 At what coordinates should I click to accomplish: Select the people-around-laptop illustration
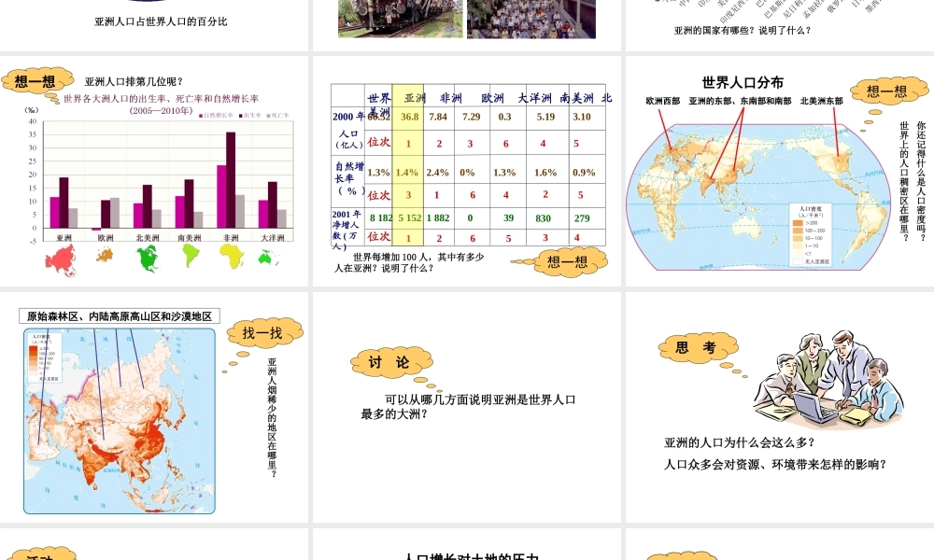828,378
